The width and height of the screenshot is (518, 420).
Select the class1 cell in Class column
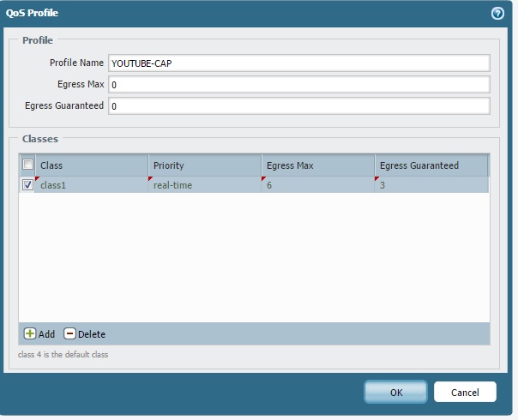[x=90, y=184]
